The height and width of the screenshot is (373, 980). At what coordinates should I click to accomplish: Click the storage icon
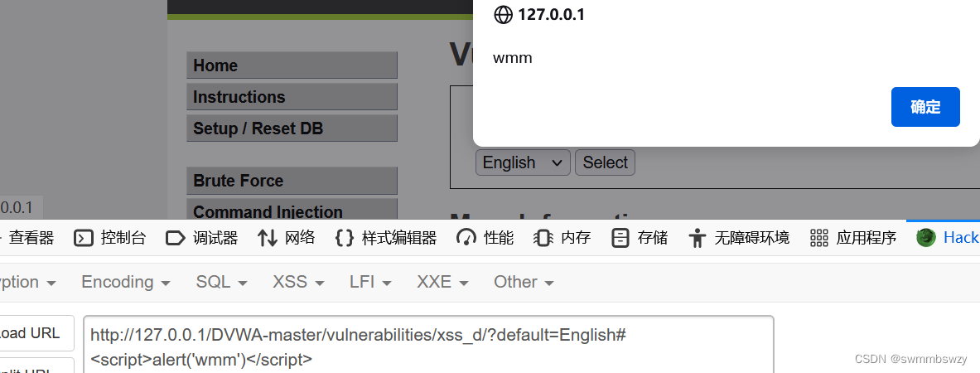pos(620,238)
